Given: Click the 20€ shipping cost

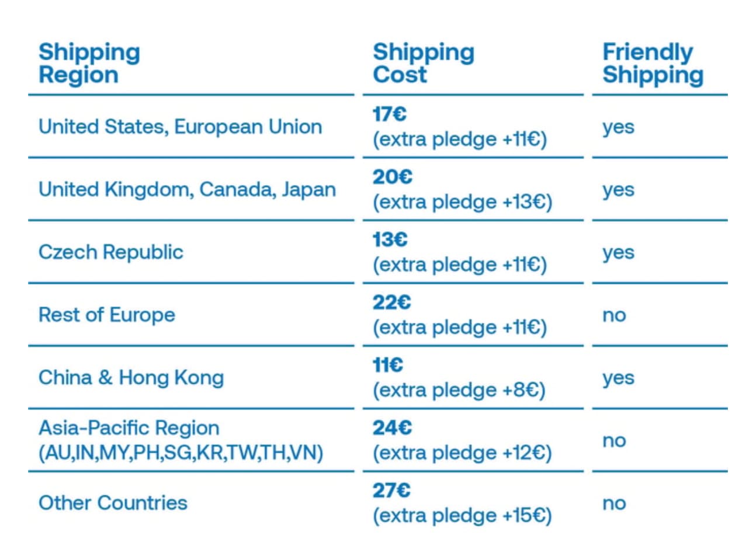Looking at the screenshot, I should click(x=393, y=176).
